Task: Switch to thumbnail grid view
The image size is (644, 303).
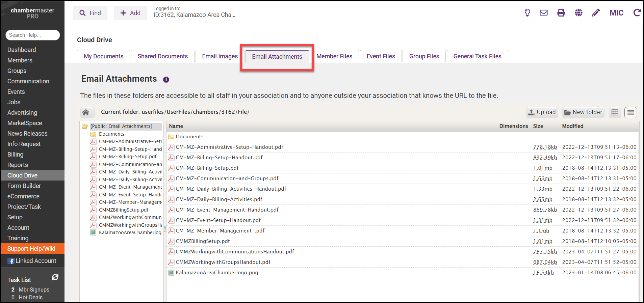Action: (x=615, y=112)
